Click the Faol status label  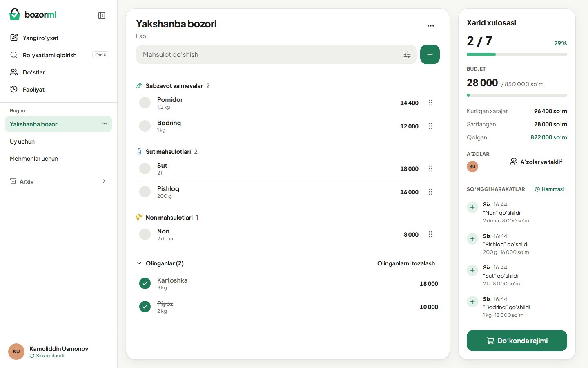tap(142, 36)
